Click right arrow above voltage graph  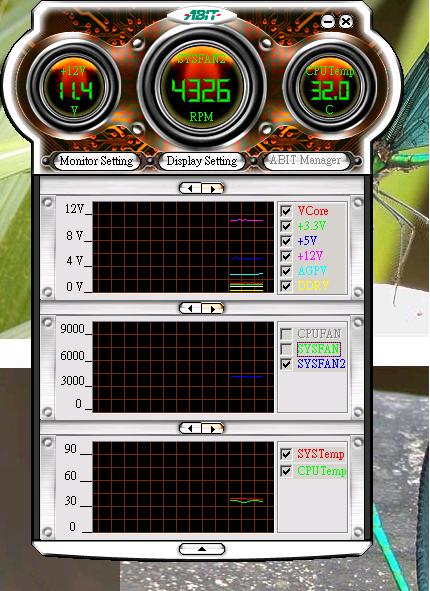point(213,188)
